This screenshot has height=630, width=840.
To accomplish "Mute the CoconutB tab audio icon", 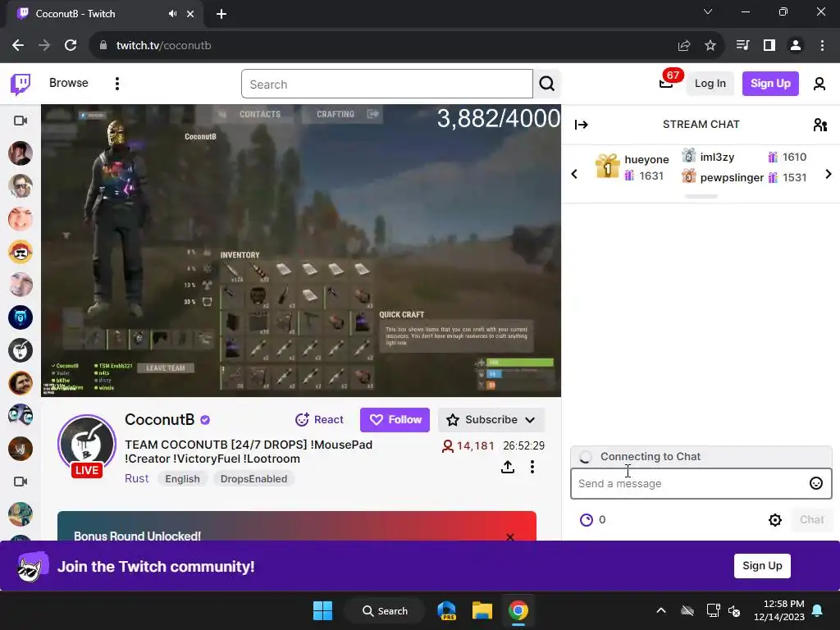I will click(x=172, y=14).
